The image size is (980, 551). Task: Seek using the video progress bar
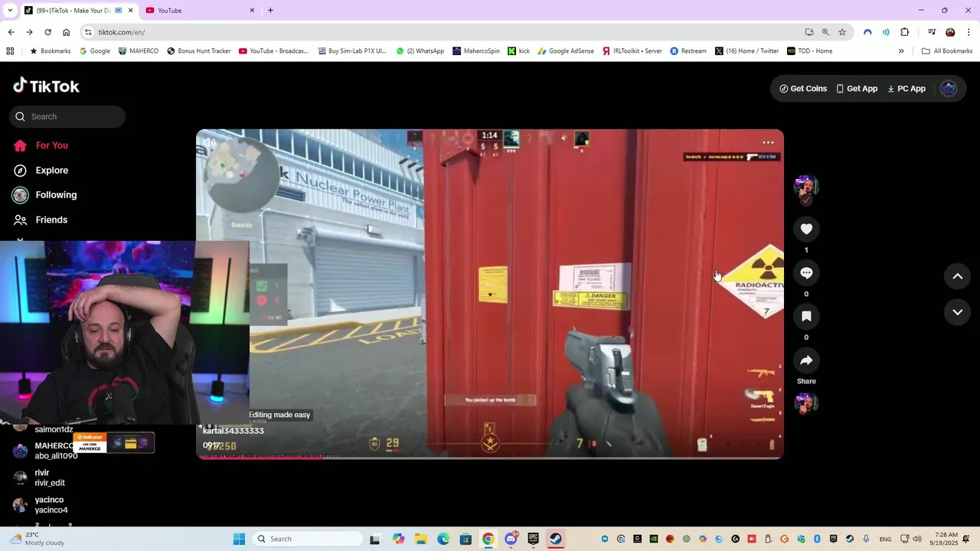tap(490, 457)
